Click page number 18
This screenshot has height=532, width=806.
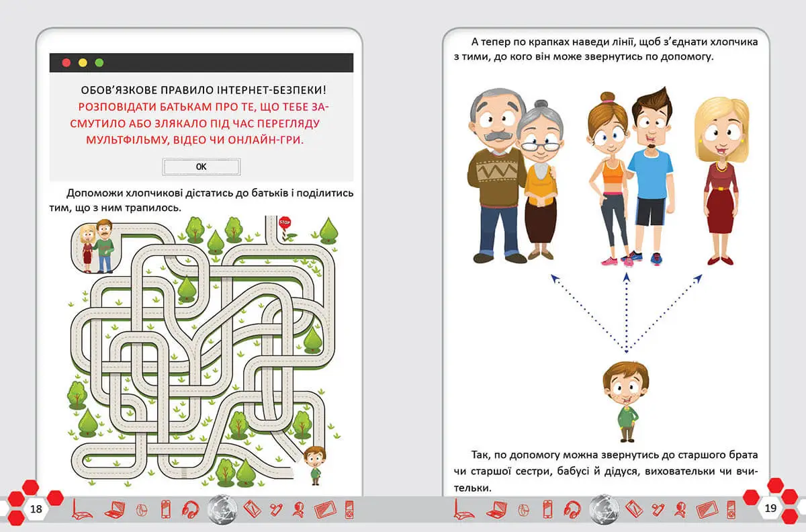pos(36,508)
